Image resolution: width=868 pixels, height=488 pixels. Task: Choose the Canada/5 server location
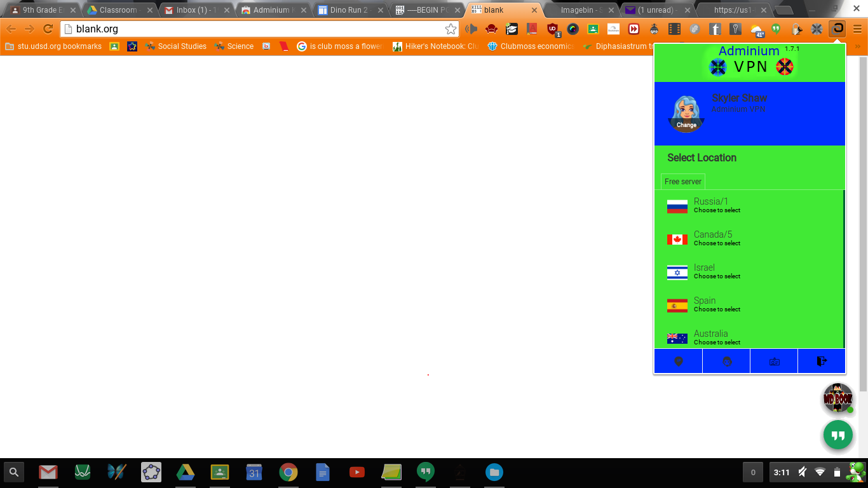tap(749, 238)
